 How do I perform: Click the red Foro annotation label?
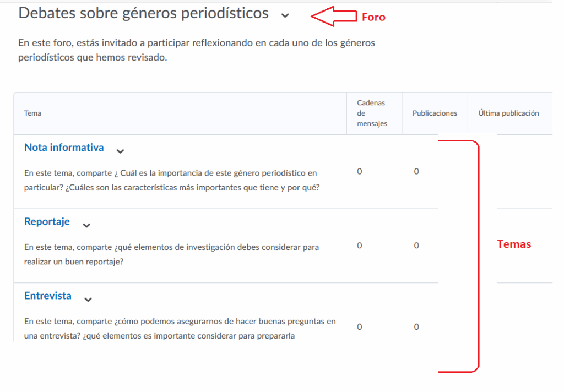click(373, 17)
